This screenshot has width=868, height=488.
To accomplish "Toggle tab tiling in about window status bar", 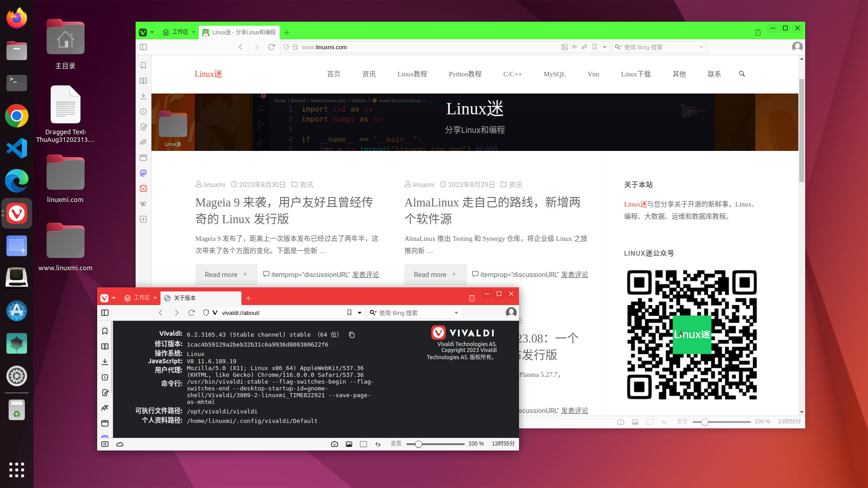I will click(x=363, y=444).
